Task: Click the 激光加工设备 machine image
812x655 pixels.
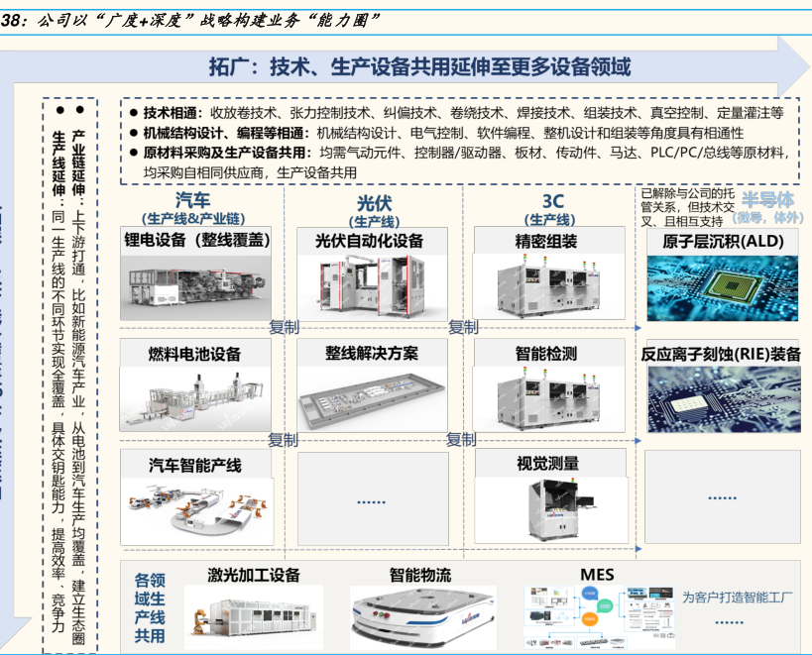Action: coord(252,616)
